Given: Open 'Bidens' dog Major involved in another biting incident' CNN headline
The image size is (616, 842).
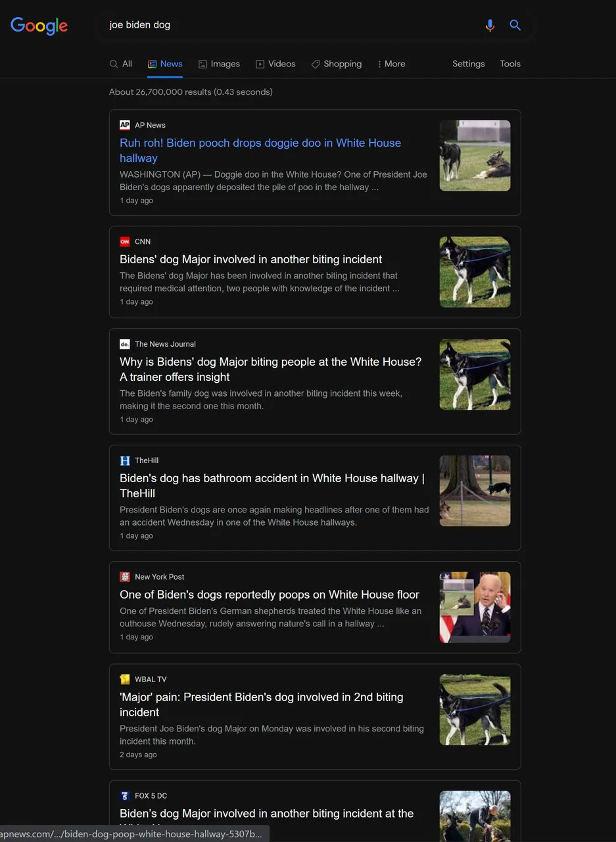Looking at the screenshot, I should click(x=250, y=259).
